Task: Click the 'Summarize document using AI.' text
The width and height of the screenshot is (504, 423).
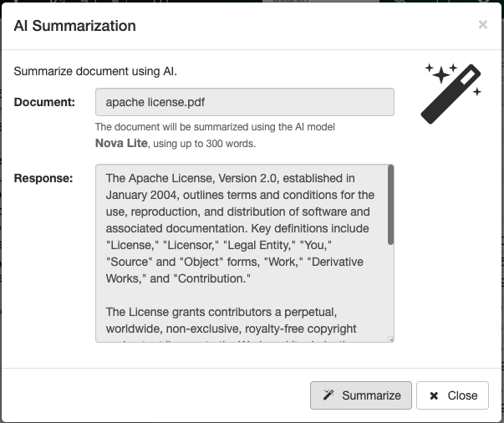Action: [x=95, y=71]
